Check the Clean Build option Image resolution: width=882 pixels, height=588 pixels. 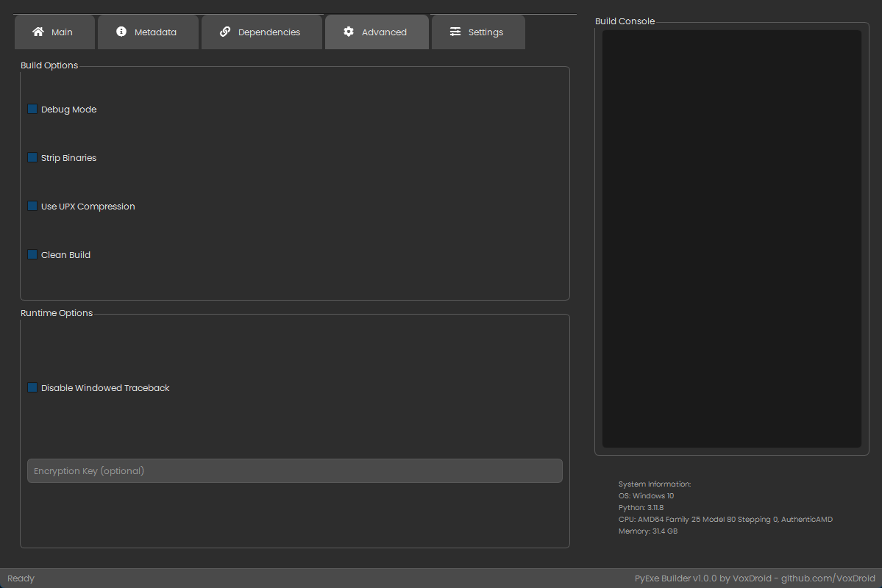pos(32,254)
